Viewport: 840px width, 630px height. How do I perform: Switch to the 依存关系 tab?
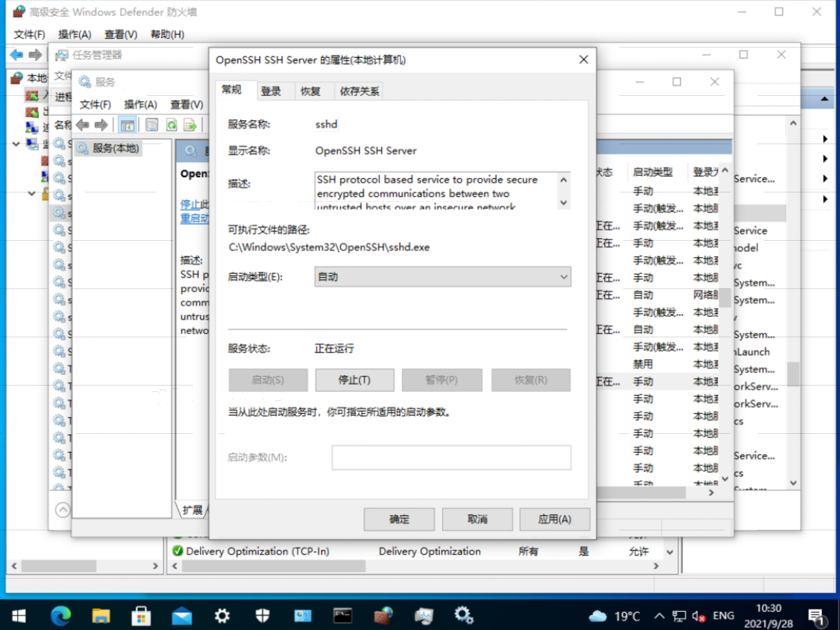[x=359, y=91]
